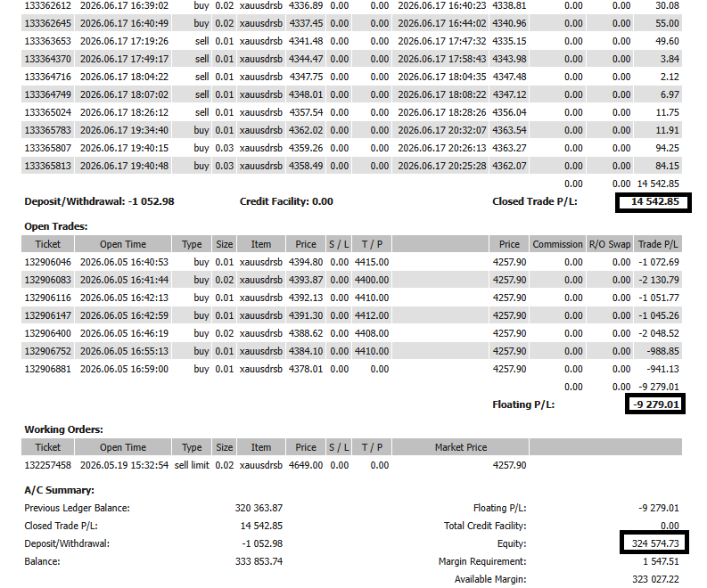Click Previous Ledger Balance value 320 363.87
This screenshot has height=588, width=707.
pyautogui.click(x=259, y=508)
